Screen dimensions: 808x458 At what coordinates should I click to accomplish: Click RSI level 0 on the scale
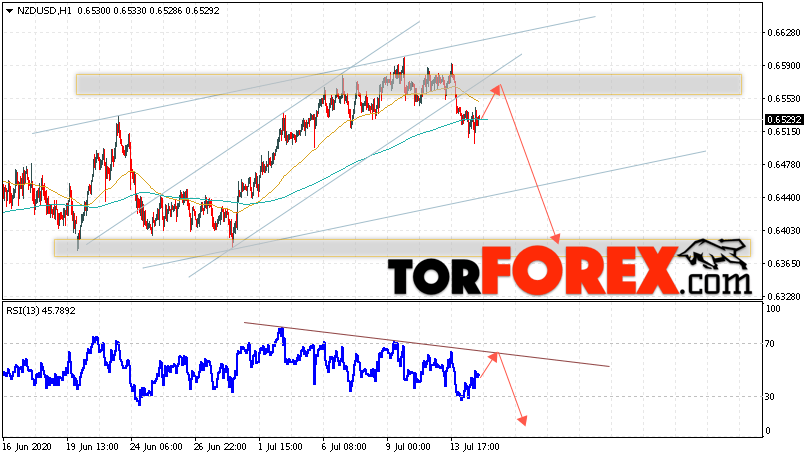point(768,431)
